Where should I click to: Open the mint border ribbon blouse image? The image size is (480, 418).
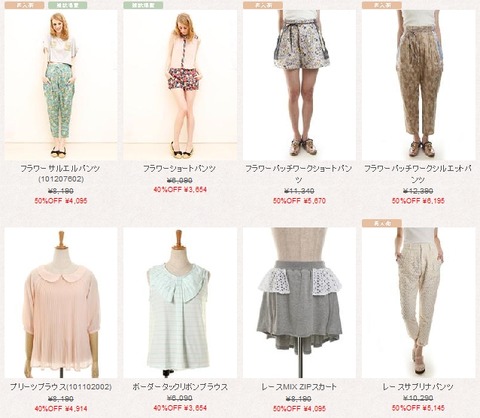tap(180, 303)
